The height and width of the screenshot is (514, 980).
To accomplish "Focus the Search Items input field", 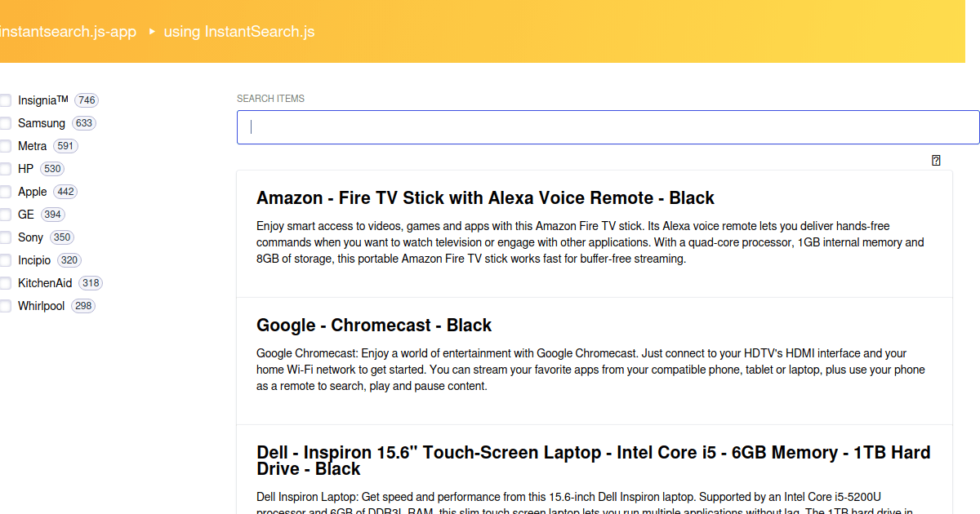I will click(x=608, y=126).
